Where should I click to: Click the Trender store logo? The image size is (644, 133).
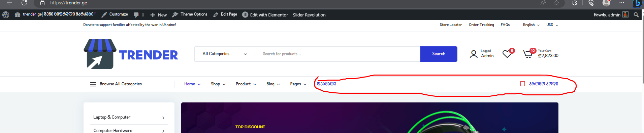point(131,54)
